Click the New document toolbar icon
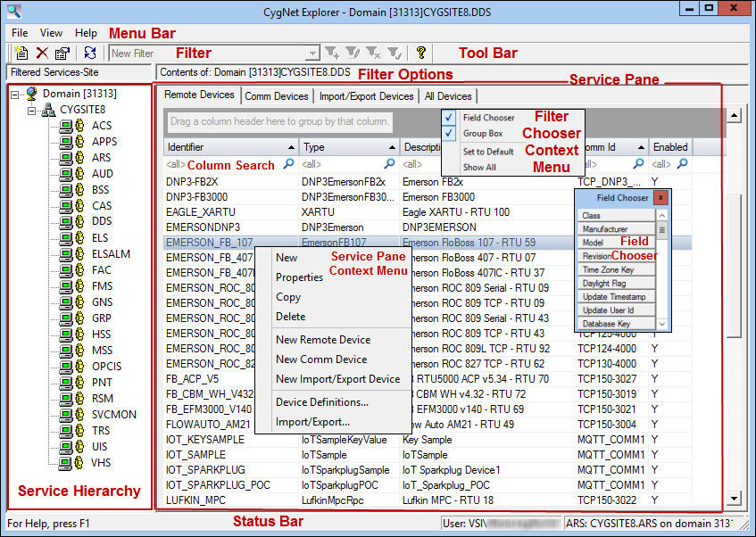756x537 pixels. [x=21, y=53]
